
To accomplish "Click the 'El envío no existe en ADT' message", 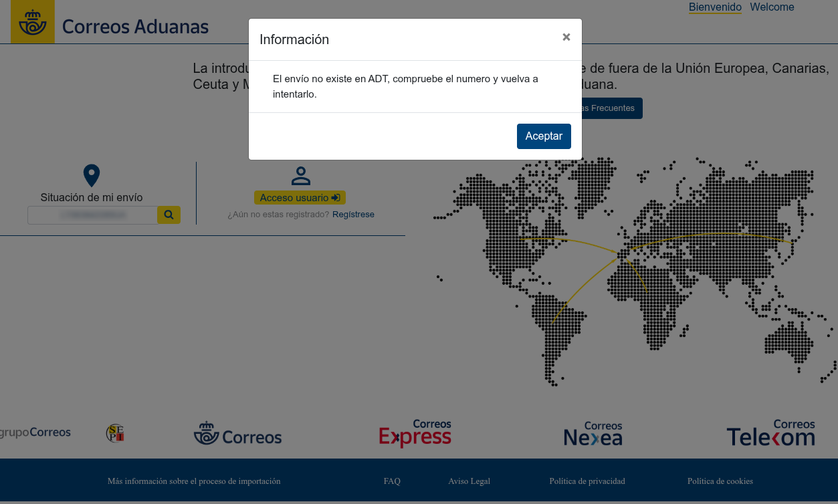I will point(405,87).
